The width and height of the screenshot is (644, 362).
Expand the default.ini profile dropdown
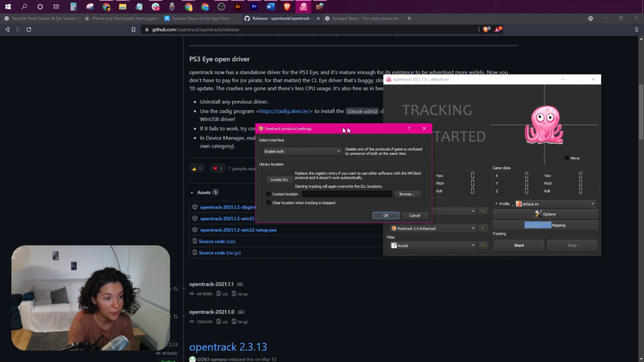(x=555, y=204)
